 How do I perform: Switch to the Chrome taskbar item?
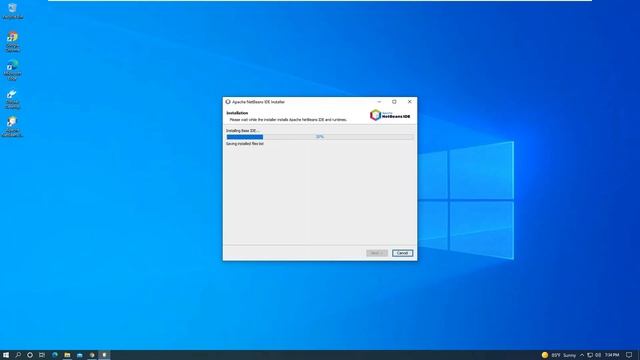[92, 355]
